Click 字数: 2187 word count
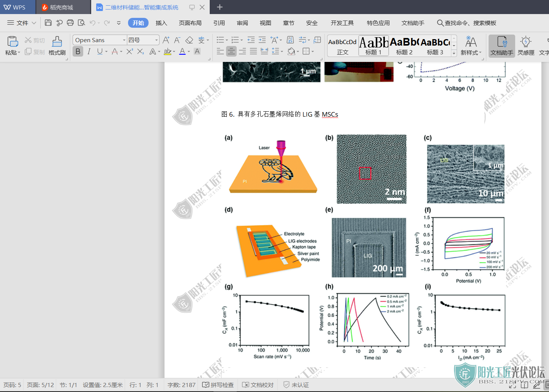Image resolution: width=549 pixels, height=392 pixels. pos(182,385)
